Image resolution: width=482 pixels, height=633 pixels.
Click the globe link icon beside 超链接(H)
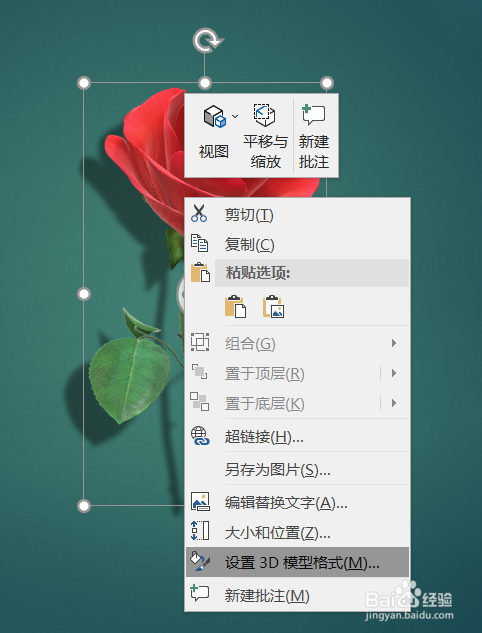point(200,436)
